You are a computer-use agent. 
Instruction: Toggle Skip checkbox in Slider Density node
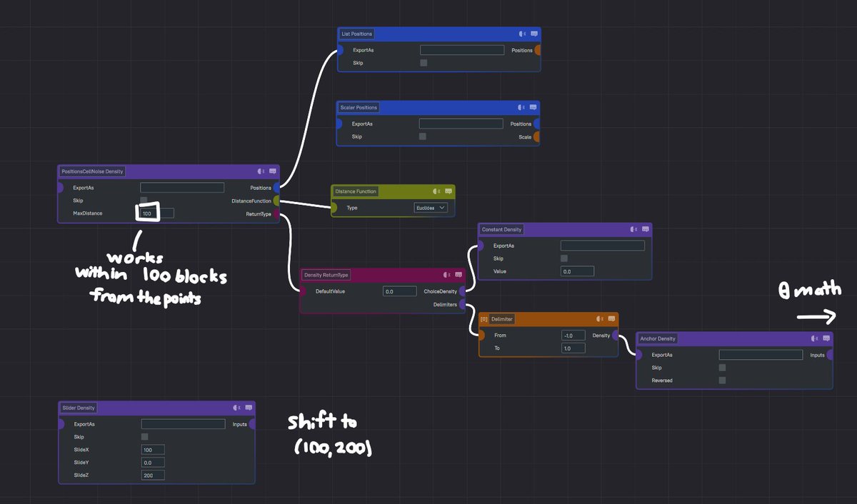[145, 436]
